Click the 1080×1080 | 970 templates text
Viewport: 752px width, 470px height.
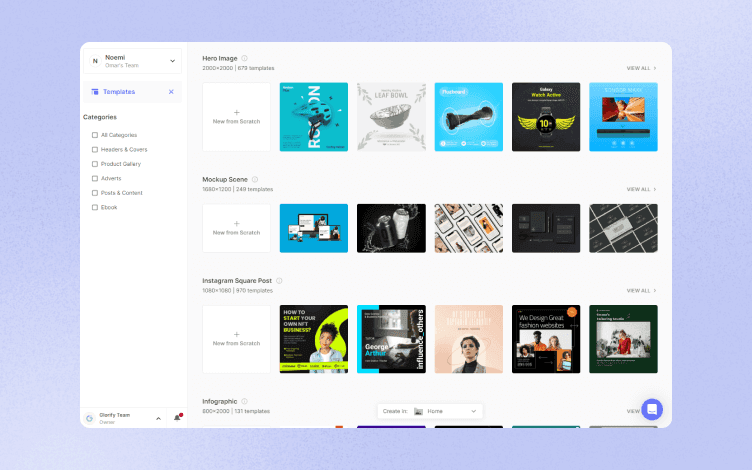click(237, 291)
